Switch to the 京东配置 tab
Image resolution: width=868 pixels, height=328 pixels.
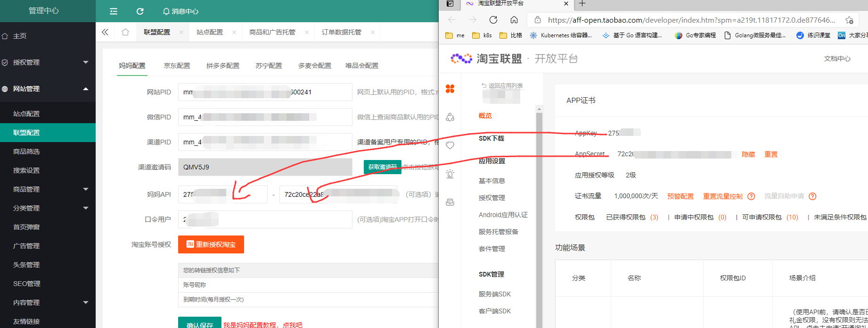177,66
